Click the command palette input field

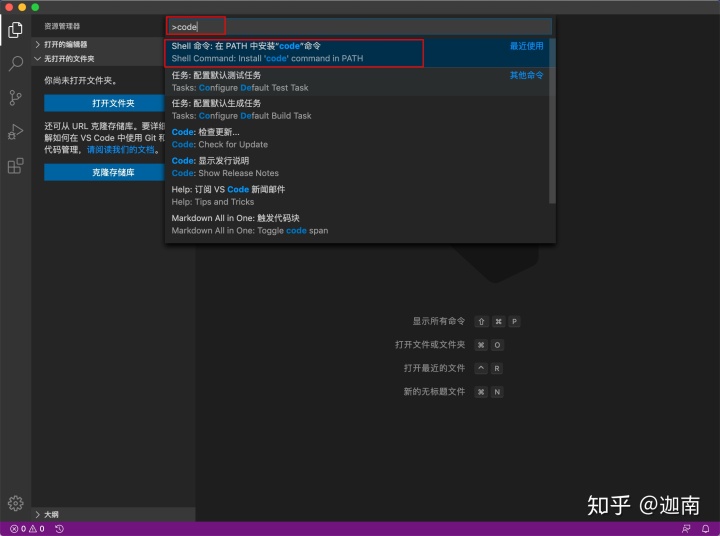coord(360,27)
